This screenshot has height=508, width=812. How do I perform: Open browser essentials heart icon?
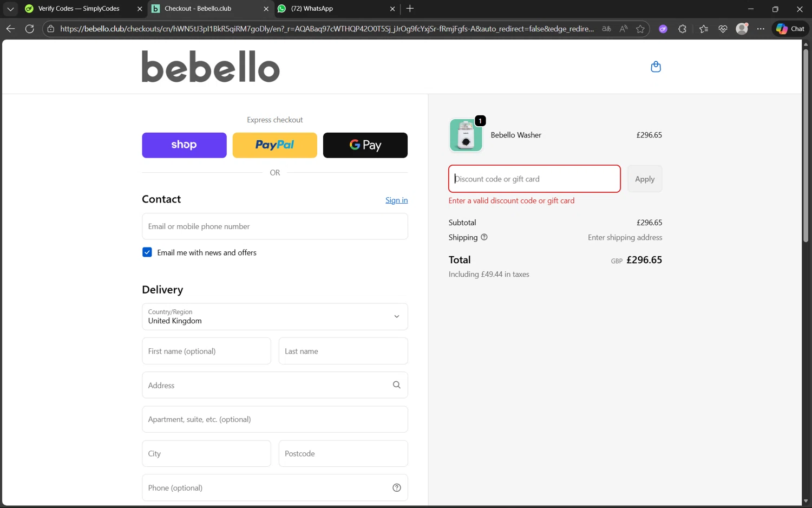tap(723, 29)
